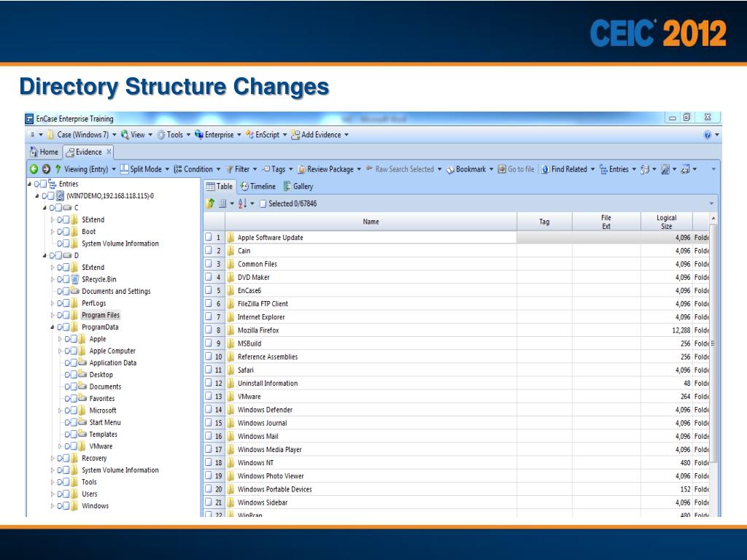The width and height of the screenshot is (747, 560).
Task: Click folder icon beside Apple Software Update
Action: tap(231, 238)
